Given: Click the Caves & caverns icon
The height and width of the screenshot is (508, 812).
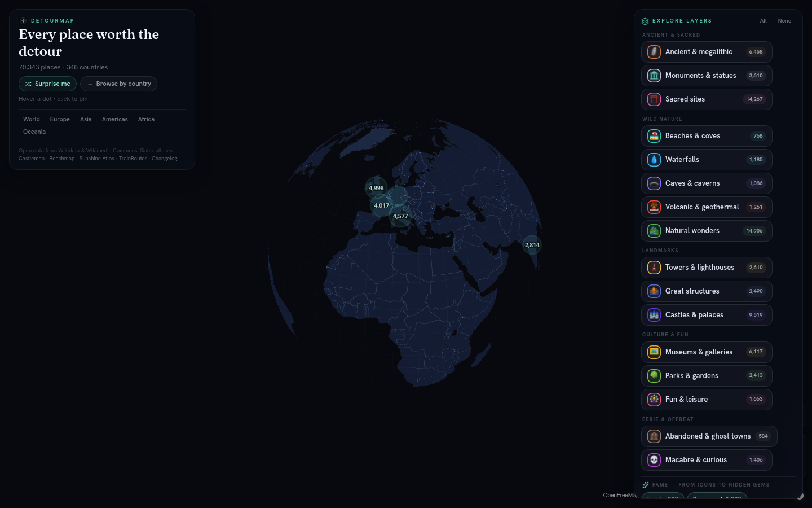Looking at the screenshot, I should pyautogui.click(x=654, y=183).
